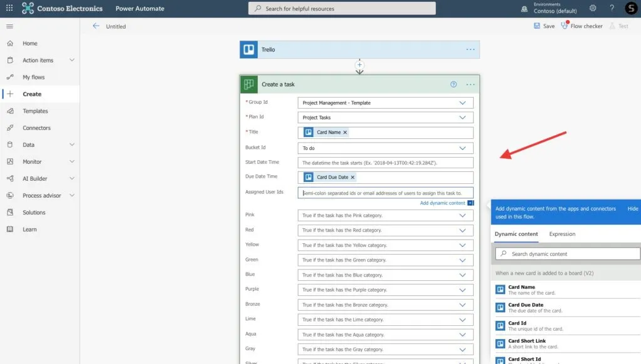Switch to the Dynamic content tab
This screenshot has width=641, height=364.
(516, 234)
